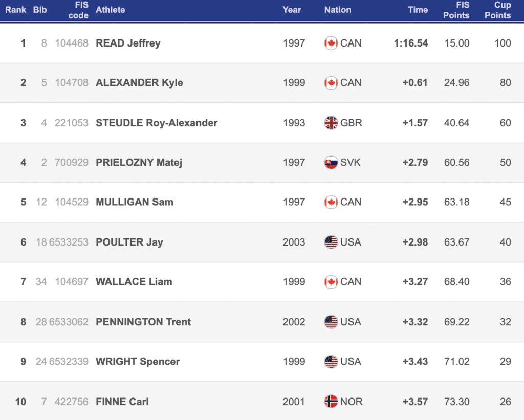
Task: Click the Time column header
Action: tap(418, 10)
